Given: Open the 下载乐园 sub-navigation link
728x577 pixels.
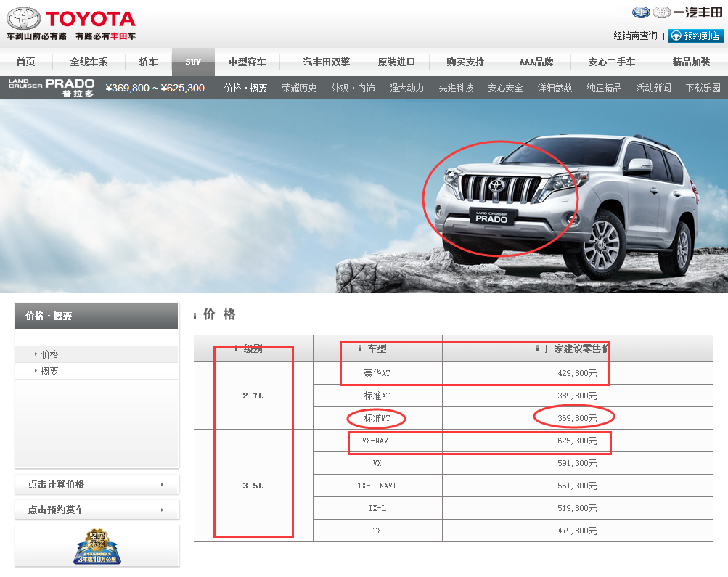Looking at the screenshot, I should 703,89.
